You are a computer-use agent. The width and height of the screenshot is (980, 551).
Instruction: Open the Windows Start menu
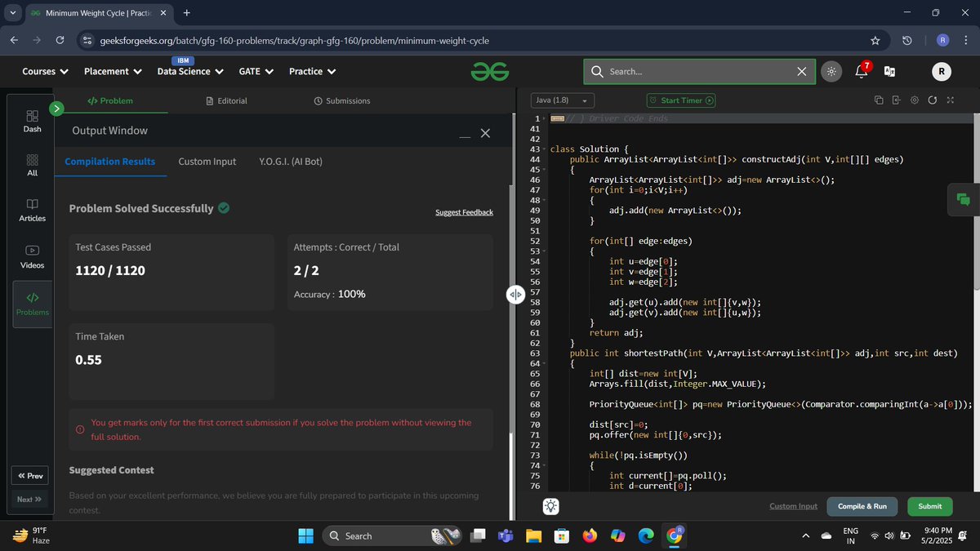point(305,535)
